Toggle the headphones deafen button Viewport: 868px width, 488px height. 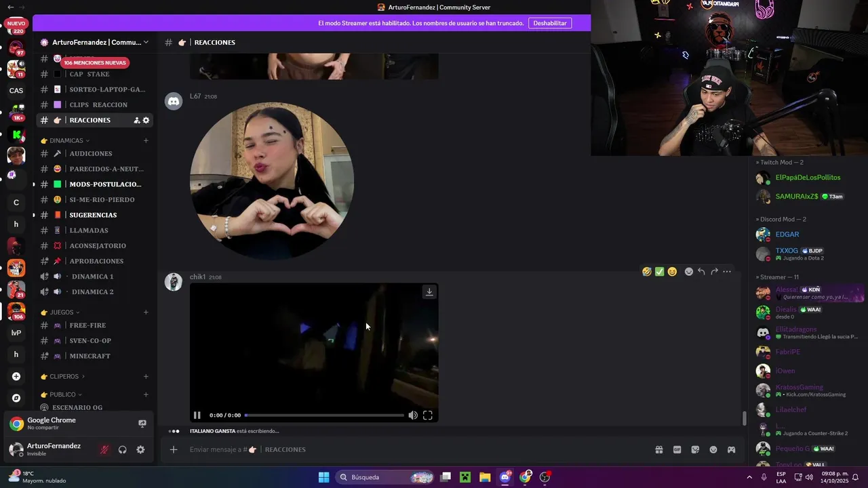(123, 449)
